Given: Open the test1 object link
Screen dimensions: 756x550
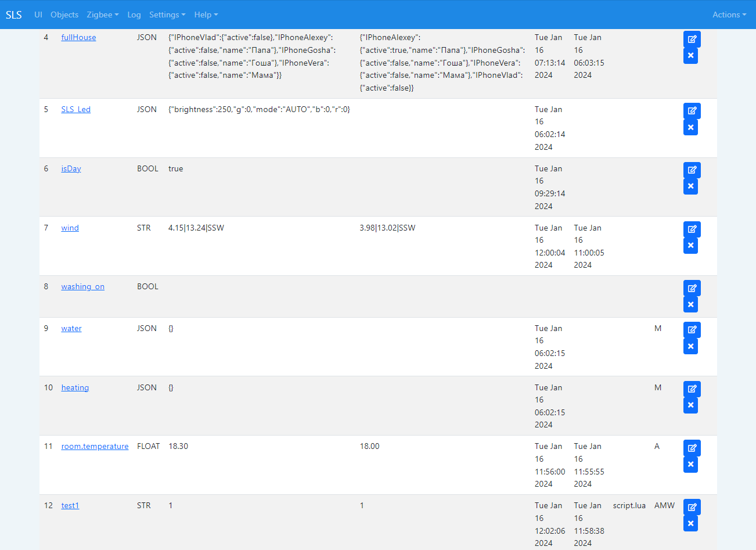Looking at the screenshot, I should point(70,505).
